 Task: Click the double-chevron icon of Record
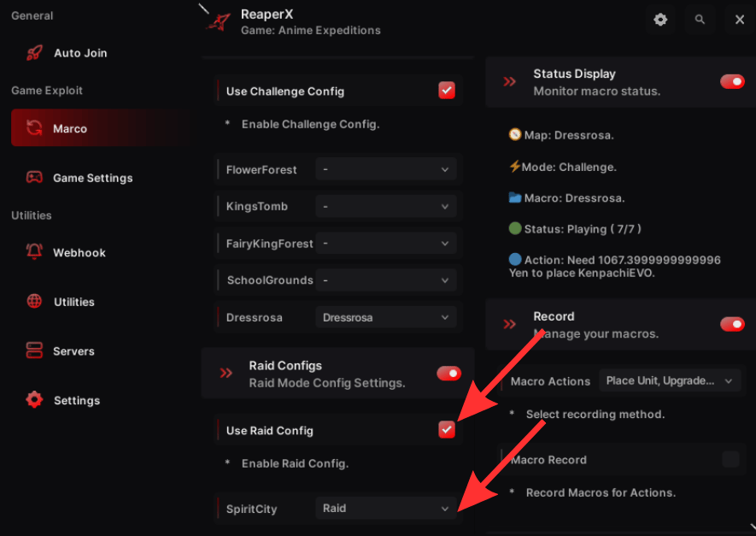click(x=510, y=324)
